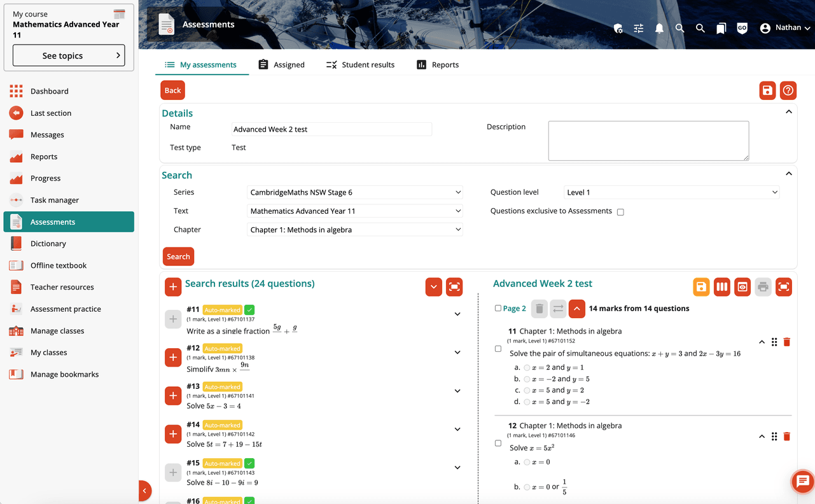Expand question #13 in the search results
The image size is (815, 504).
[x=457, y=390]
